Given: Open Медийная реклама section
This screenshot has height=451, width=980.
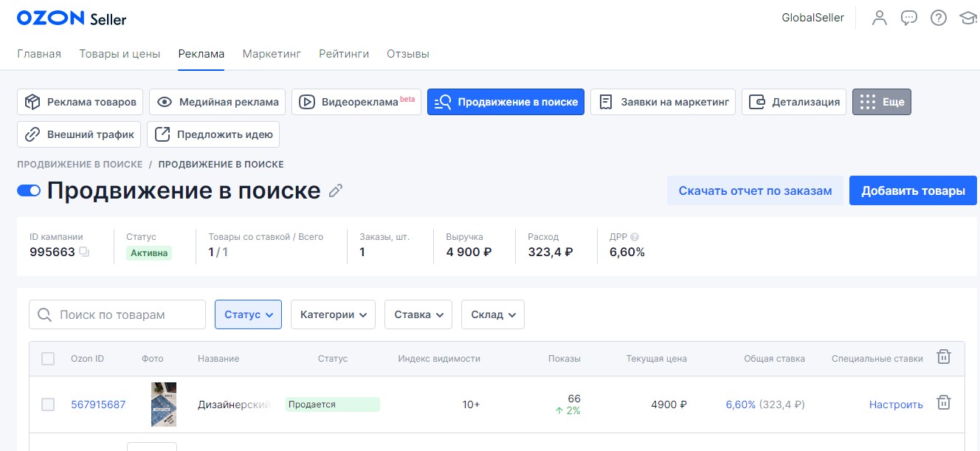Looking at the screenshot, I should [x=217, y=102].
